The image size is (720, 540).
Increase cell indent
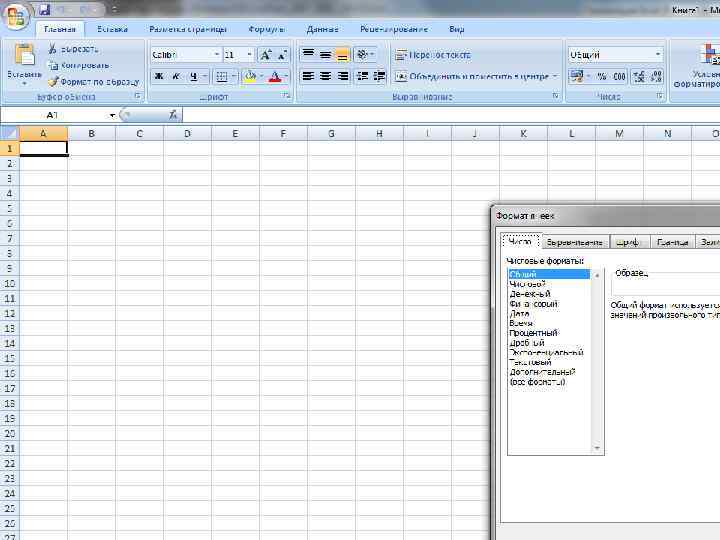[379, 76]
